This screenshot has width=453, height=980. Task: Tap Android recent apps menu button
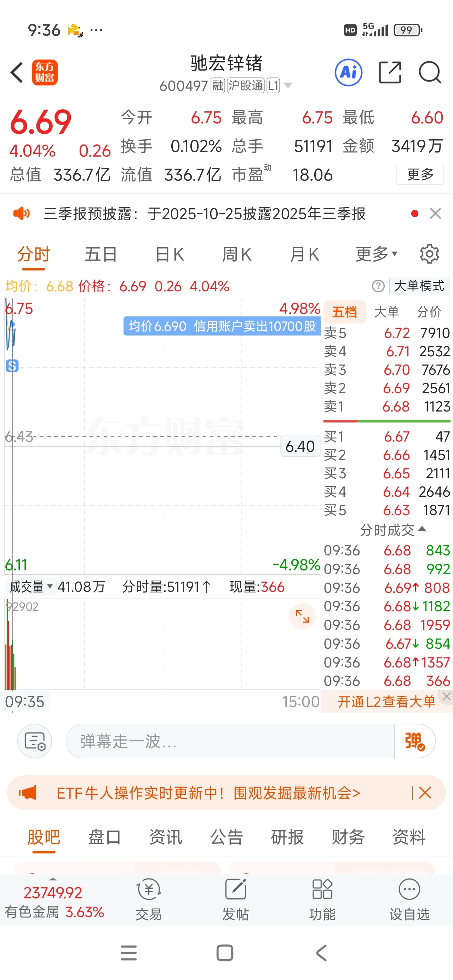[x=128, y=953]
